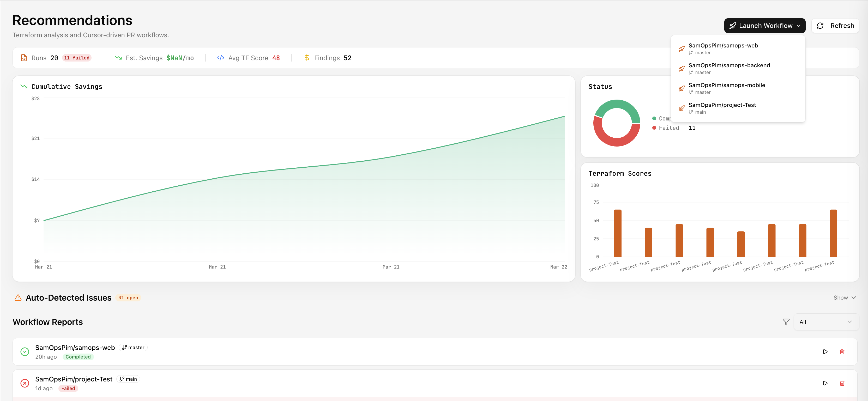868x401 pixels.
Task: Open the All status filter dropdown
Action: (826, 322)
